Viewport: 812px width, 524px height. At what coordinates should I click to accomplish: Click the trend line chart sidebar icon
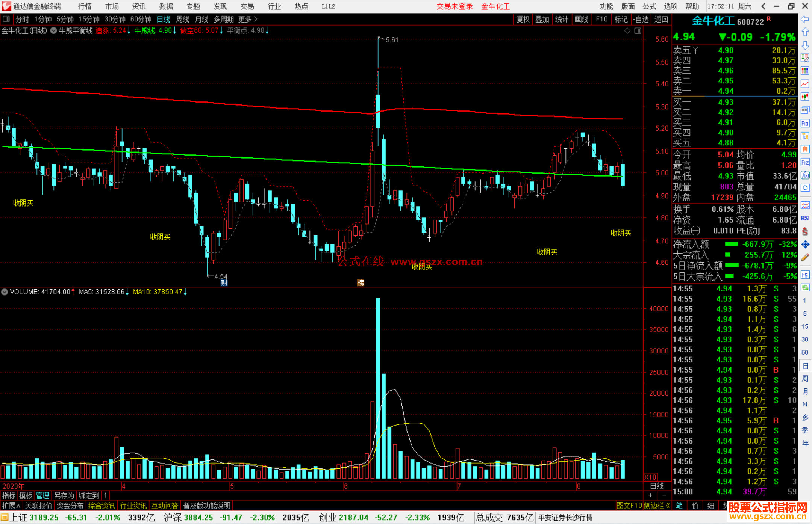pos(805,84)
